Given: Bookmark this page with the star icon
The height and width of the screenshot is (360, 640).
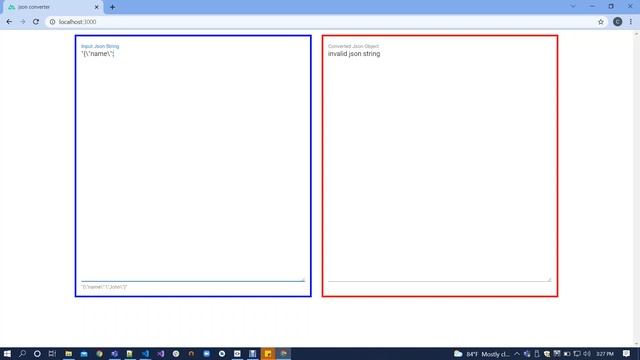Looking at the screenshot, I should 601,22.
